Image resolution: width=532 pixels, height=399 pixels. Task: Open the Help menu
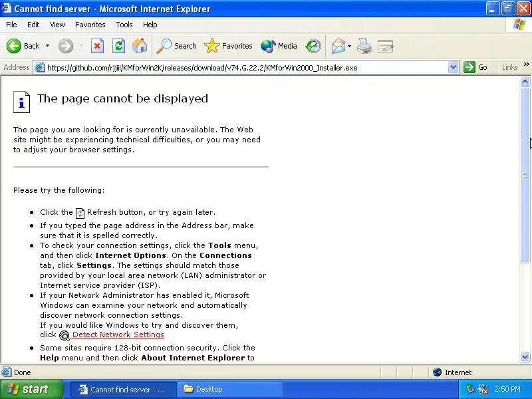point(150,25)
